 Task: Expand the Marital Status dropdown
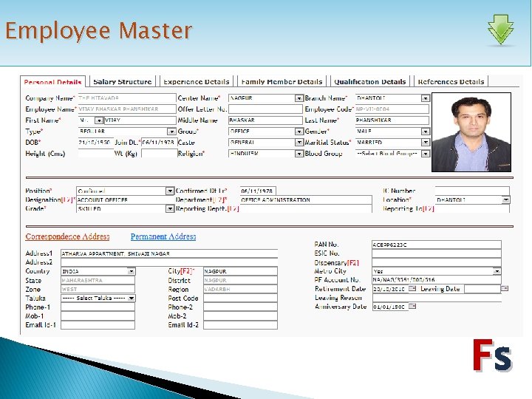coord(425,143)
